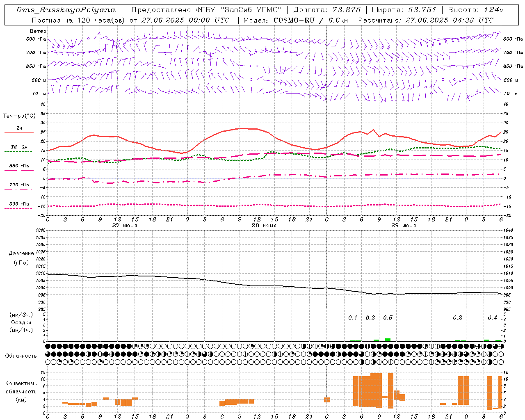Click the 27 июня date label

(125, 225)
